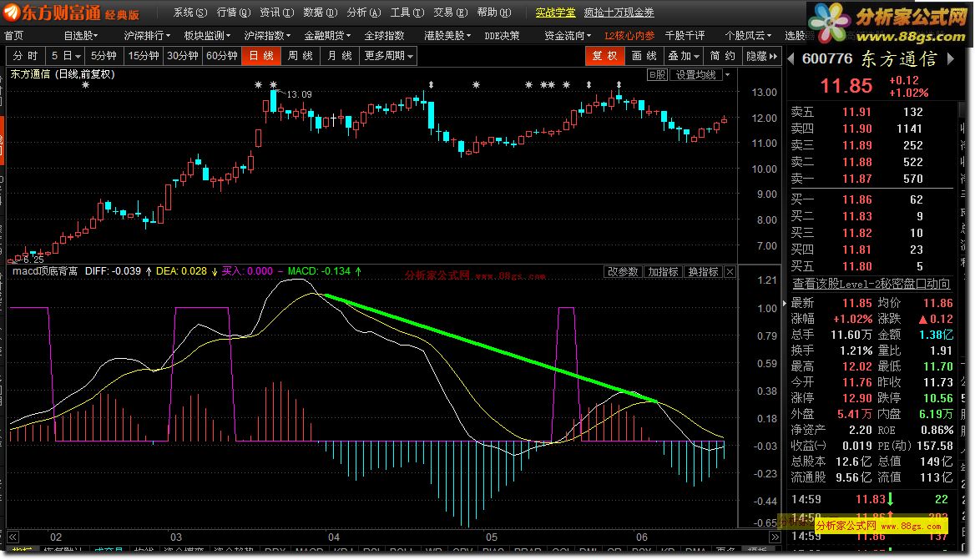Open the 行情(Q) menu
The image size is (975, 560).
(x=233, y=13)
